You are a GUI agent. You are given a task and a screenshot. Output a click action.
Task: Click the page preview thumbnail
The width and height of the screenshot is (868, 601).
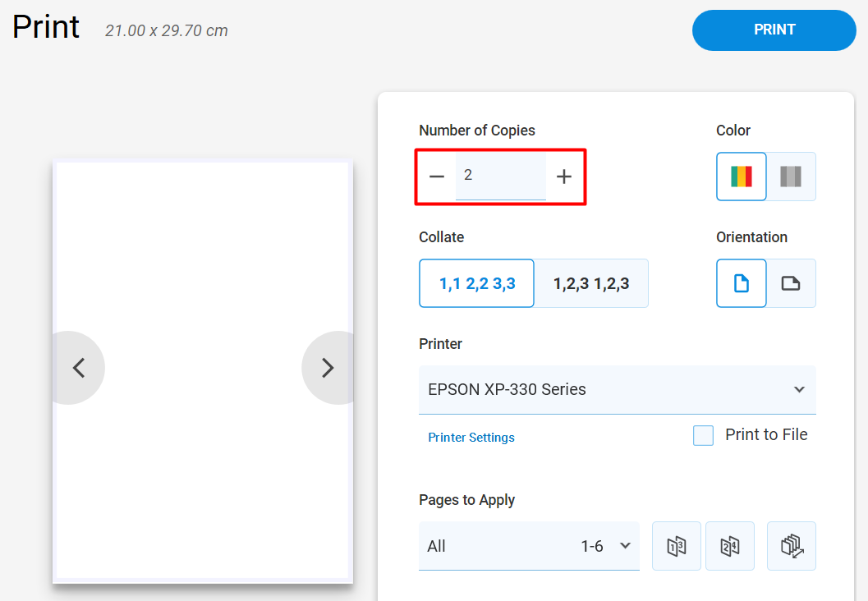(x=203, y=371)
